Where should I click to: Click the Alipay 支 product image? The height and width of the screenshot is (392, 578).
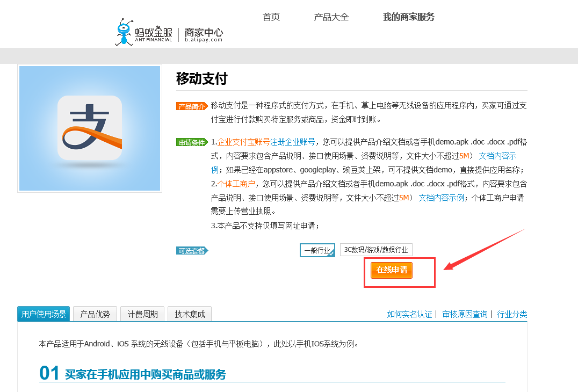[x=90, y=128]
